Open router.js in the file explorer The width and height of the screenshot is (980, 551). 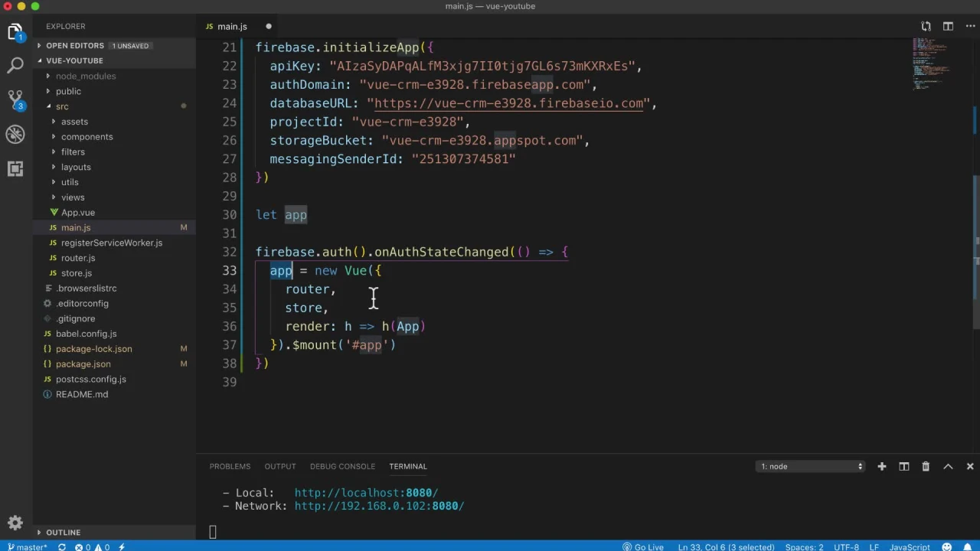pos(78,258)
